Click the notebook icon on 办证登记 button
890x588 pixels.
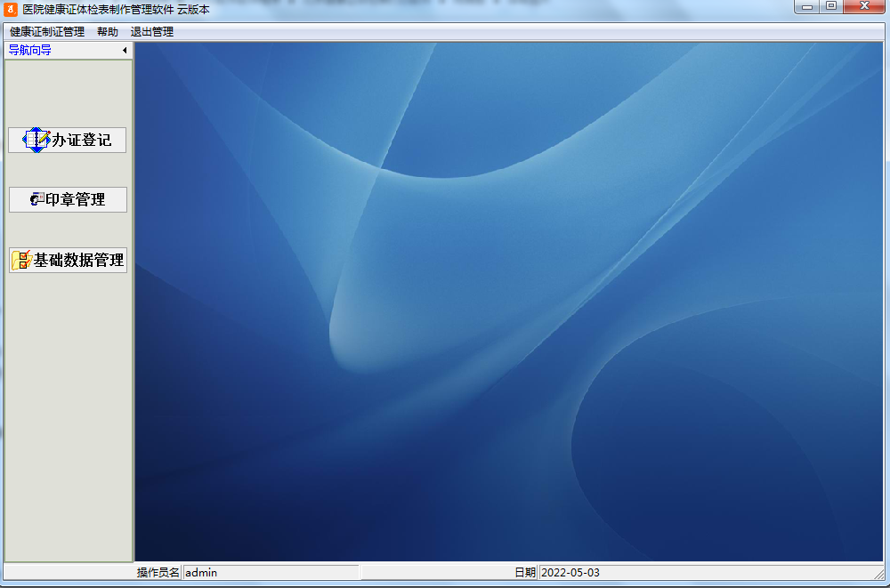[x=36, y=140]
